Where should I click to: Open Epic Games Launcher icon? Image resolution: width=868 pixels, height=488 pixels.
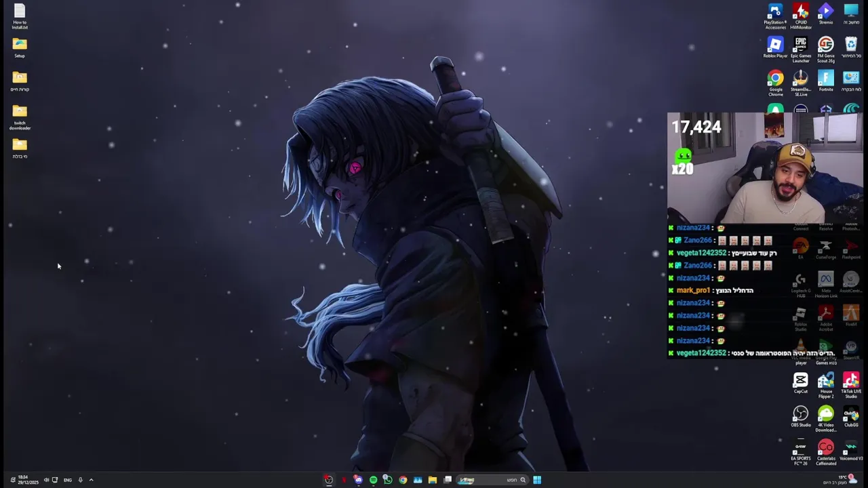pyautogui.click(x=801, y=49)
